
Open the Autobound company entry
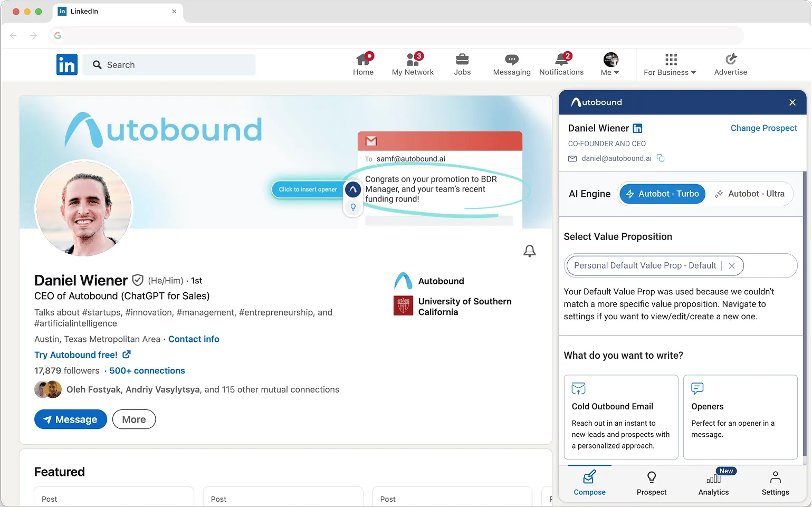[x=430, y=281]
